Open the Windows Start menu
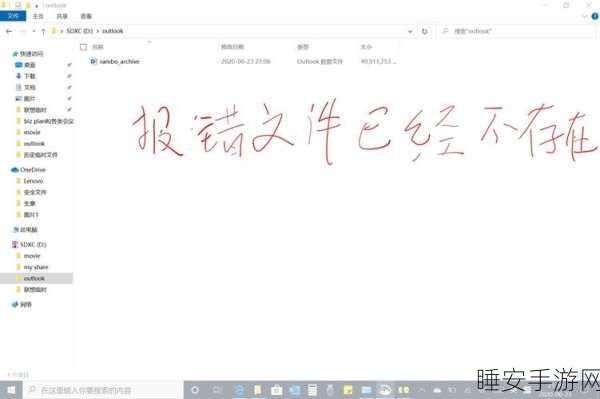The image size is (600, 399). pos(11,390)
